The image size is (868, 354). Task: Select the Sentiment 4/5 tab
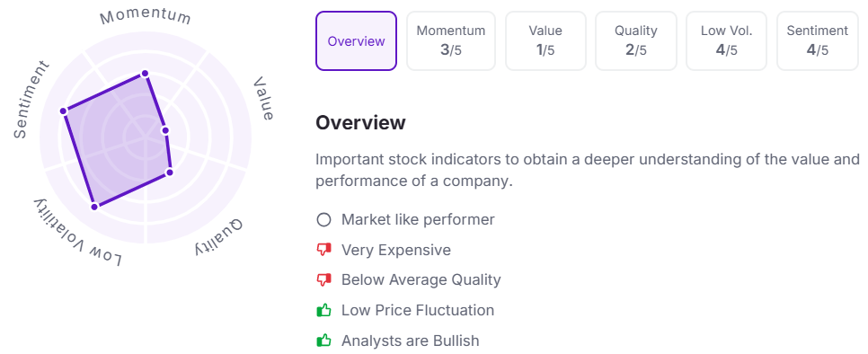[818, 41]
